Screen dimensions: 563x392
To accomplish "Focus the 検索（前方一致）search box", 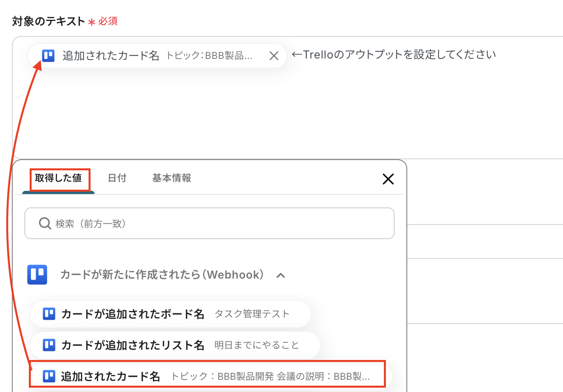I will [210, 223].
